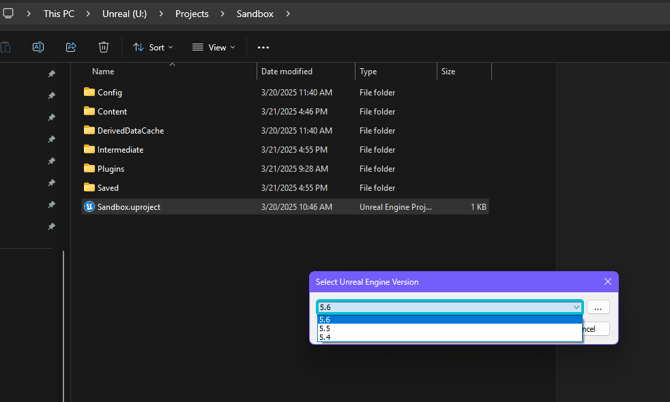Click the engine version combo box showing 5.6
The image size is (670, 402).
[450, 307]
